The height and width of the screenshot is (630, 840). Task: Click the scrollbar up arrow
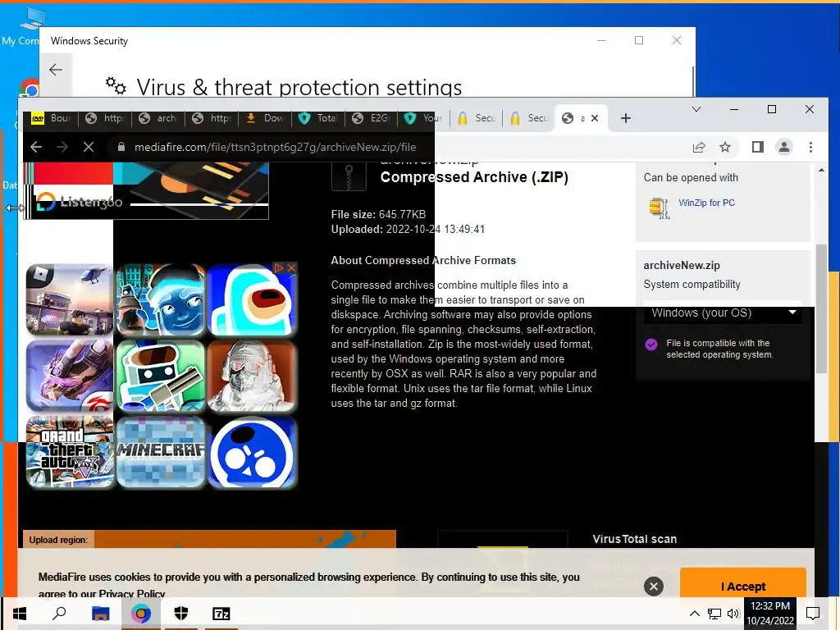[821, 170]
